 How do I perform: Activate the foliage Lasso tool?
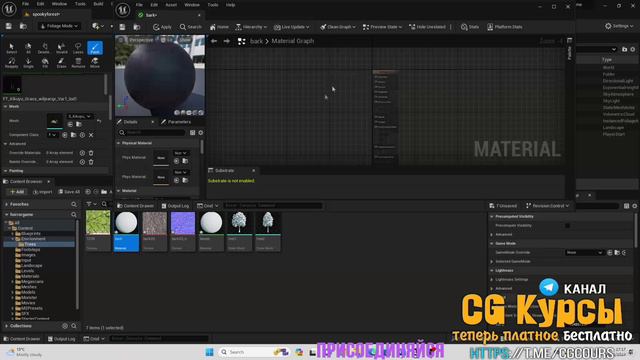click(78, 48)
